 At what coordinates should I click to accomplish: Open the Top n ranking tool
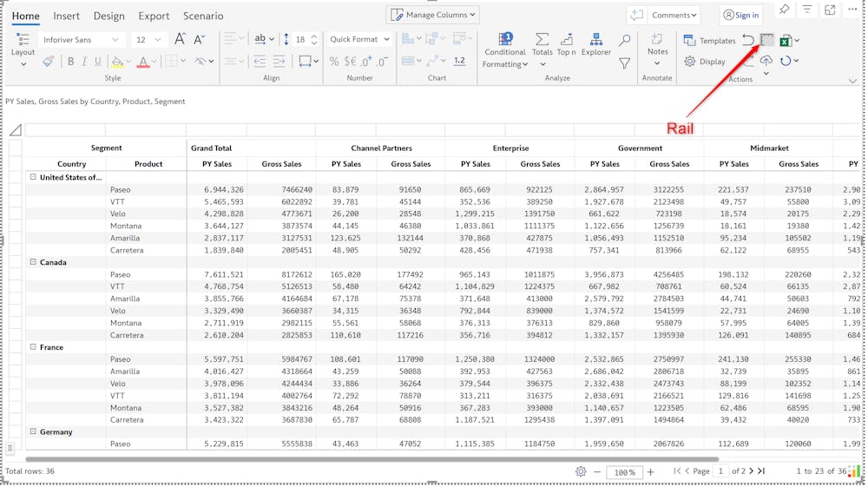(x=567, y=41)
